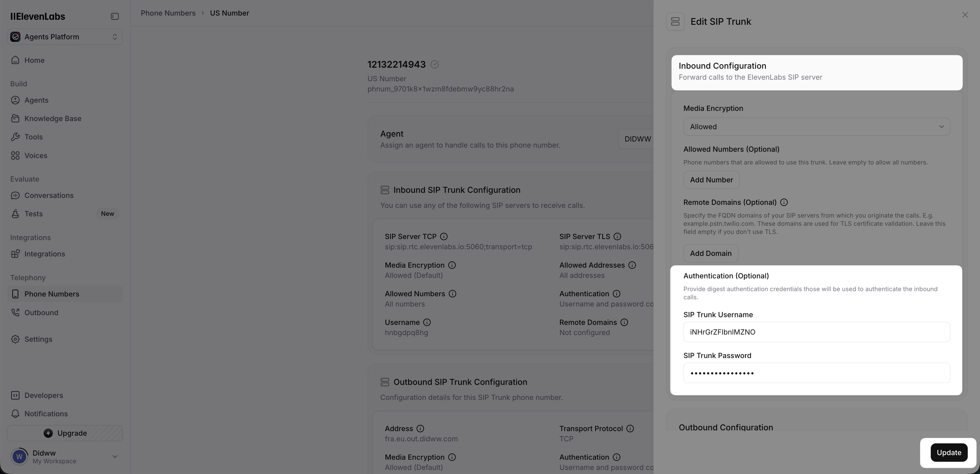Click the Allowed Numbers info icon
980x474 pixels.
452,294
